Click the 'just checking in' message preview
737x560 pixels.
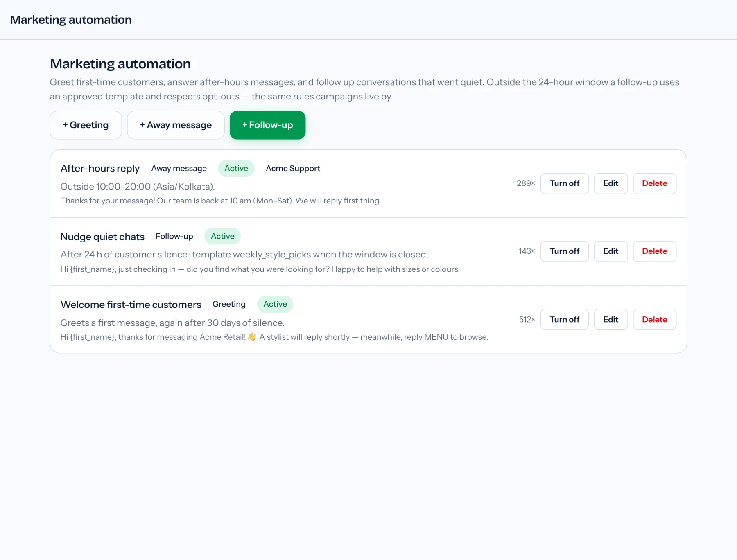pyautogui.click(x=260, y=269)
